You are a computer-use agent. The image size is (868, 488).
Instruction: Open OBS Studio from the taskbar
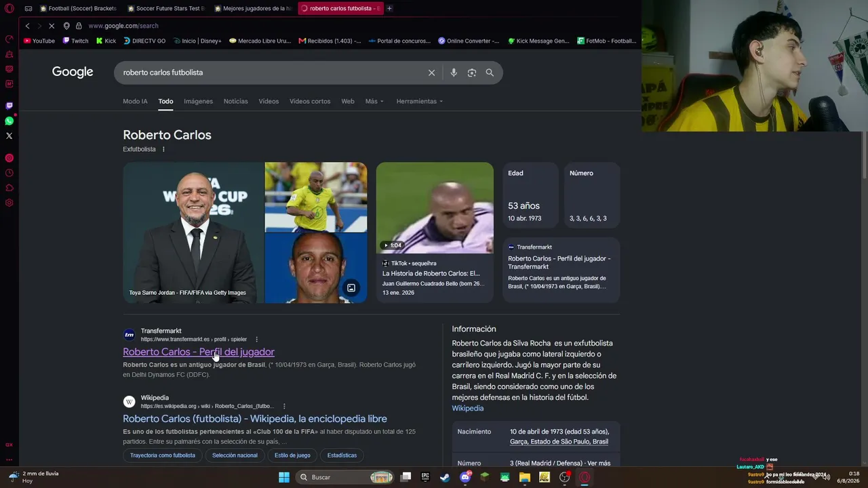click(564, 477)
